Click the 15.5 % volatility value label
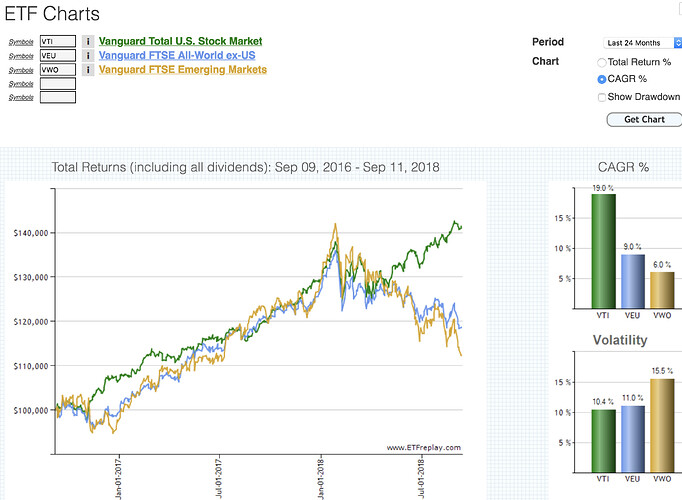 tap(662, 371)
